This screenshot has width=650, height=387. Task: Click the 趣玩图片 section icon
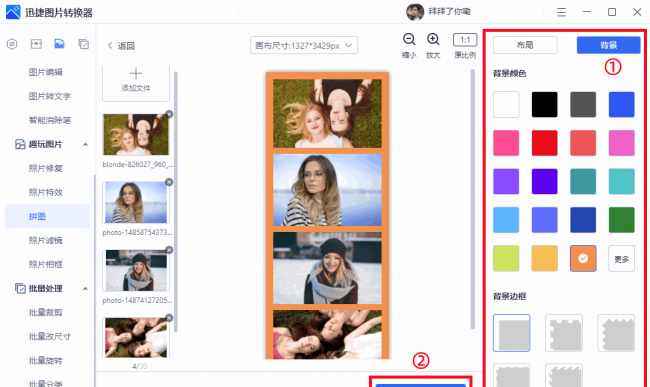tap(20, 144)
